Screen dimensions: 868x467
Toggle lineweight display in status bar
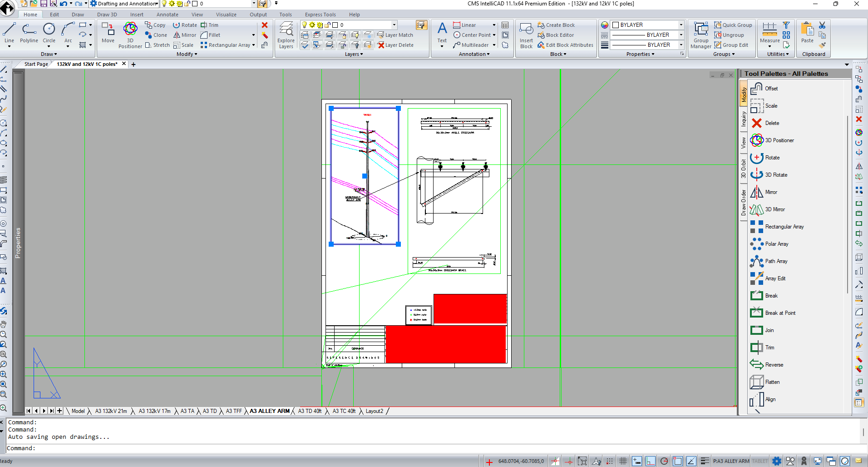(705, 461)
